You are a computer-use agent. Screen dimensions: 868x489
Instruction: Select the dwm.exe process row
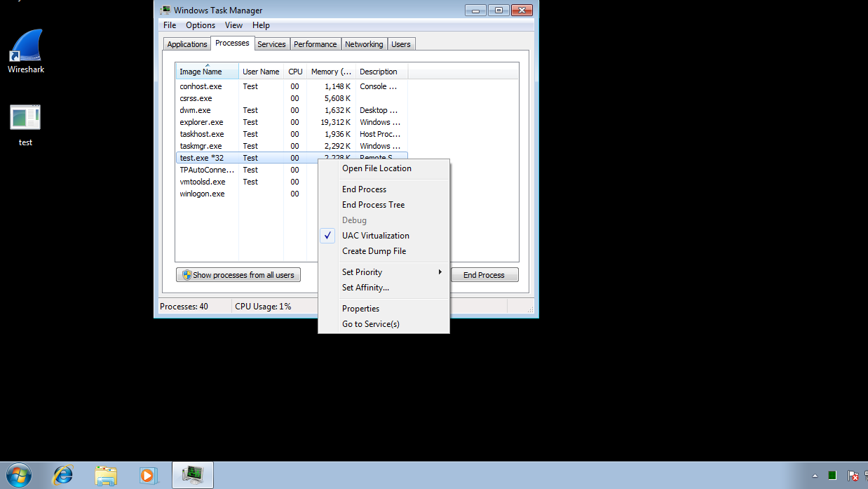click(292, 110)
